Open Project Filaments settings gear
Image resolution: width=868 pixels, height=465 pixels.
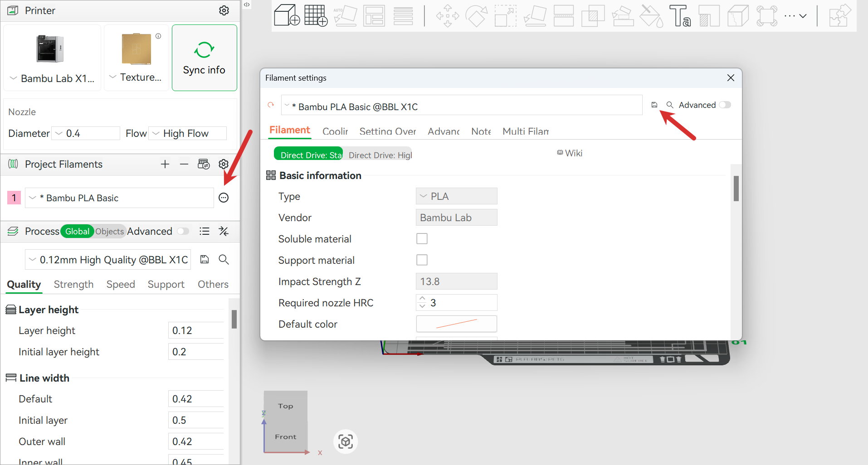224,164
